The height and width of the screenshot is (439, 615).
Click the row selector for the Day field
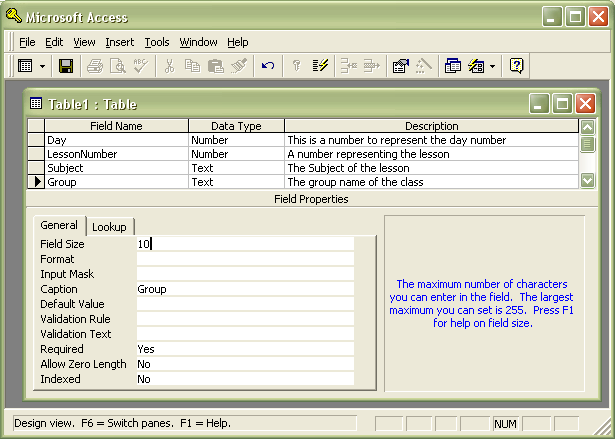coord(36,140)
